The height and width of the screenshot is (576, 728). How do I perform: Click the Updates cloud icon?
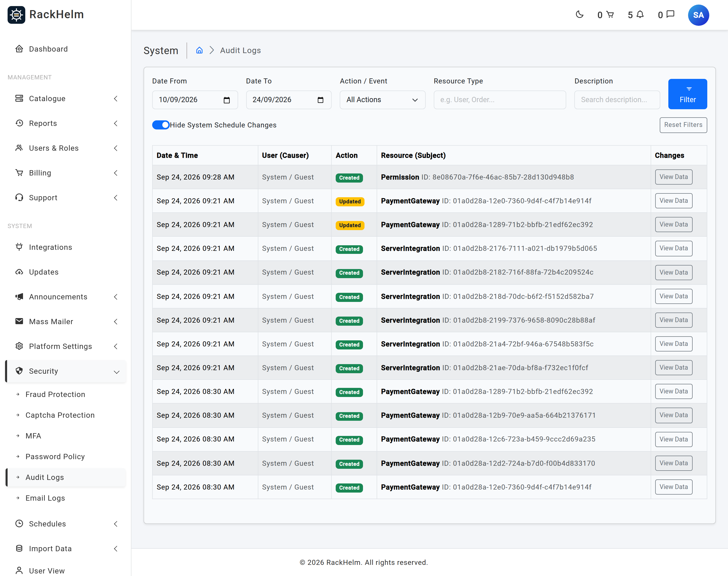[x=19, y=272]
